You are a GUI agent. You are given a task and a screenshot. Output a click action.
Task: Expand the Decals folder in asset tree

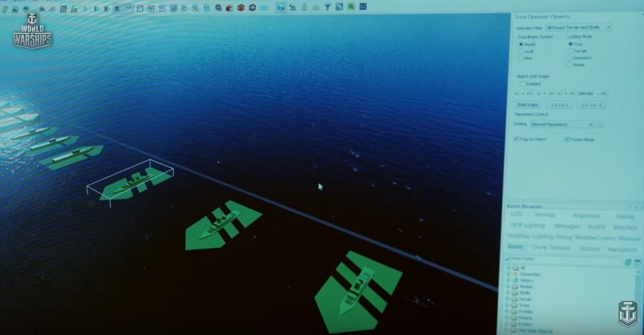[509, 299]
